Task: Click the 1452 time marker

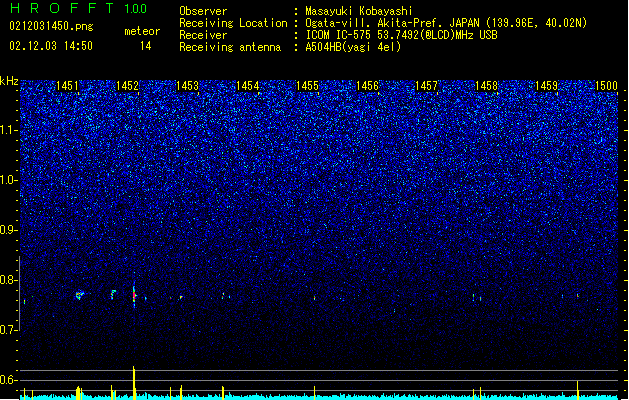Action: pos(127,86)
